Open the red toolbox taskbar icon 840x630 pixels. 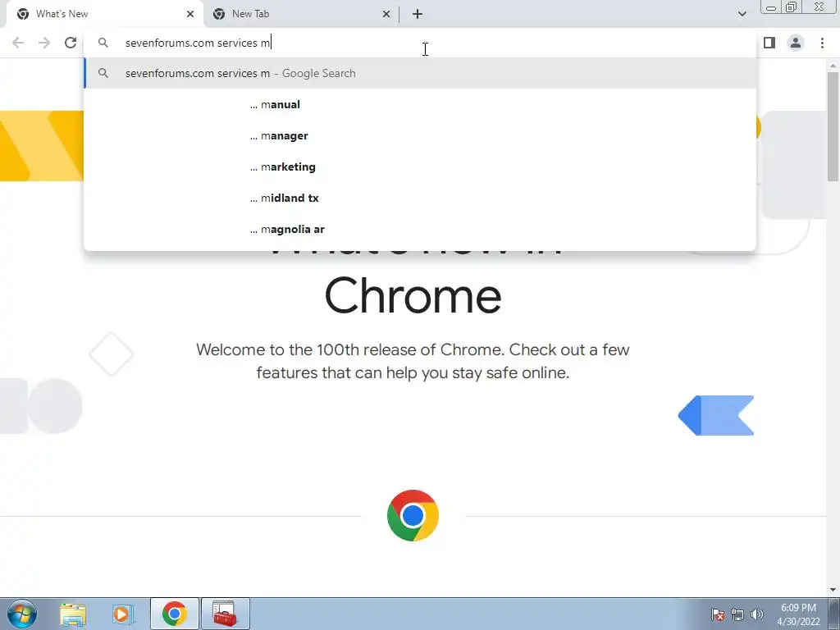coord(225,614)
